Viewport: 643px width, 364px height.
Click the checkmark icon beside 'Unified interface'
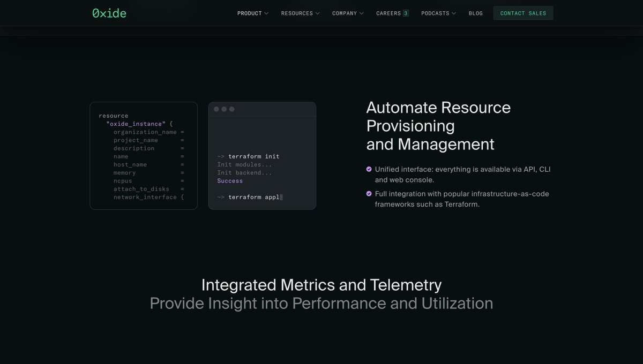369,169
